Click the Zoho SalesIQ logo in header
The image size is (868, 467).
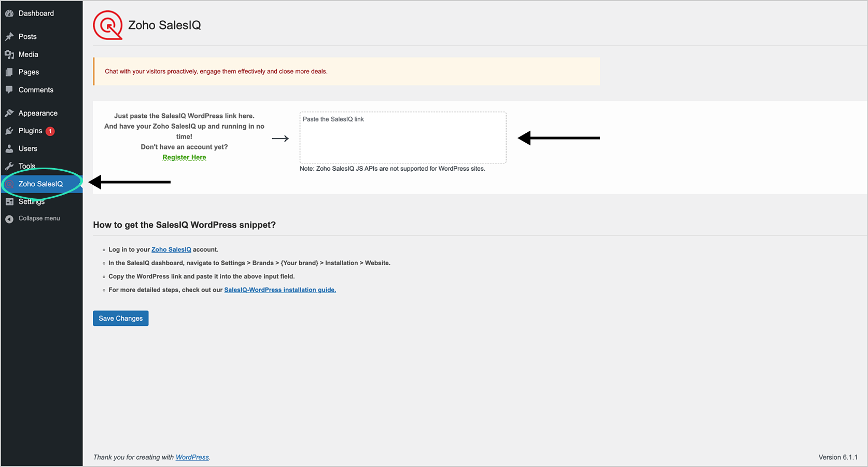108,25
